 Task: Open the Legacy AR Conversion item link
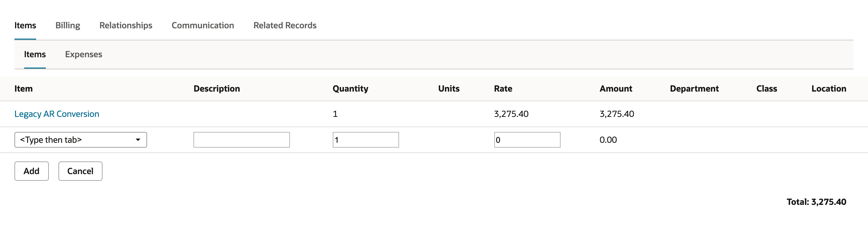57,114
